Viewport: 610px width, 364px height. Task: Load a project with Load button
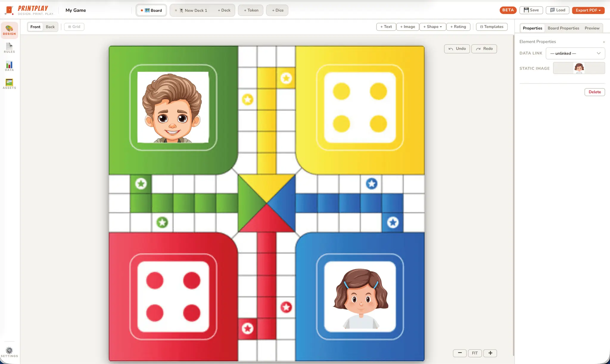tap(558, 10)
